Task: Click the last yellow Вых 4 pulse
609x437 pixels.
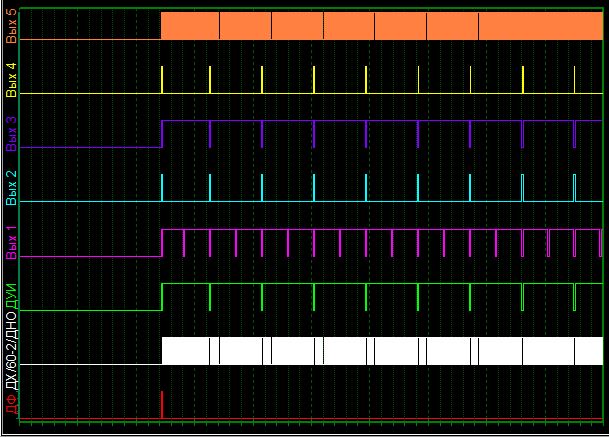Action: [x=575, y=80]
